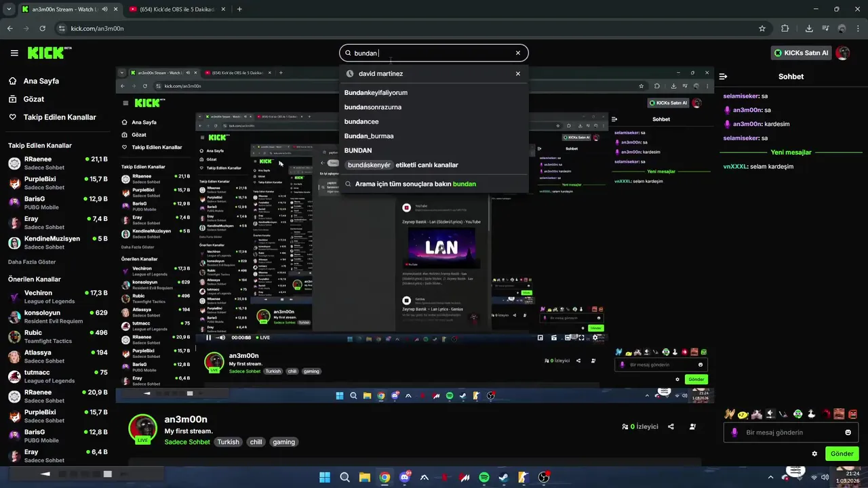The height and width of the screenshot is (488, 868).
Task: Open the hamburger sidebar menu
Action: [x=14, y=53]
